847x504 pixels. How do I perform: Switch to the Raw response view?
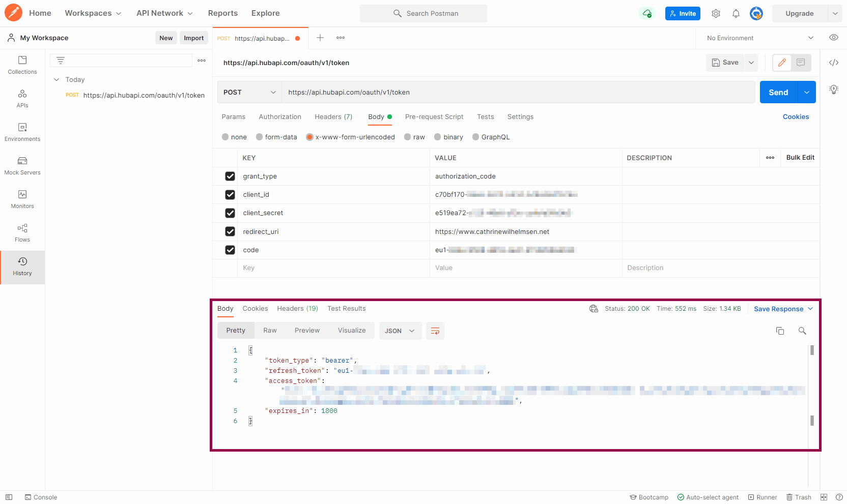click(270, 331)
